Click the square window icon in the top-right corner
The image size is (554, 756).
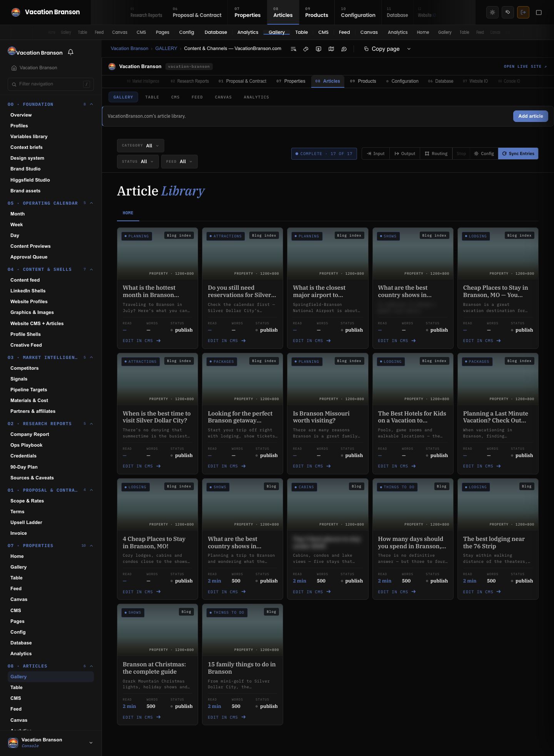coord(539,12)
